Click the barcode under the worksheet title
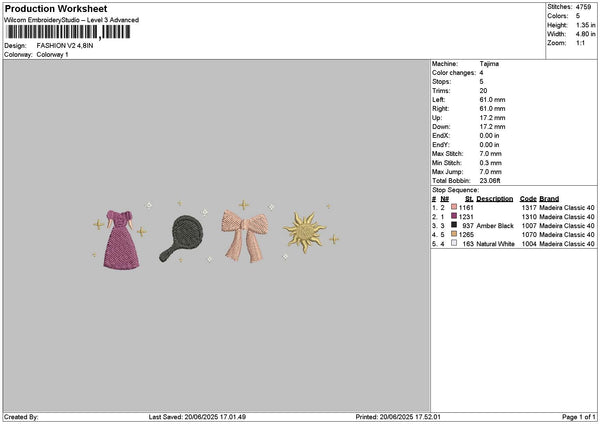600x424 pixels. point(67,32)
